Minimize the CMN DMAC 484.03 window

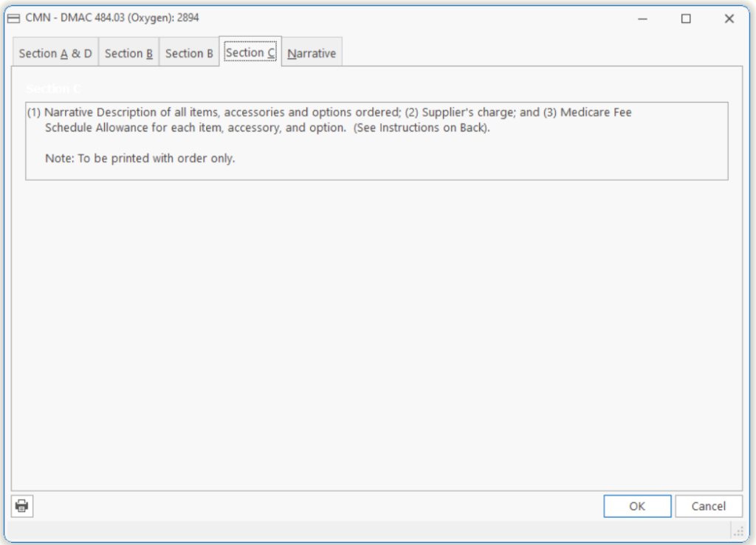(642, 18)
